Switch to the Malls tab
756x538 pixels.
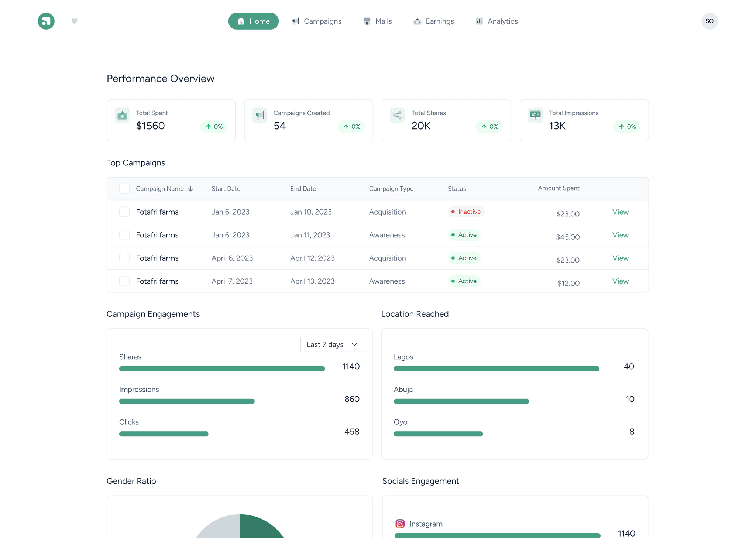(377, 21)
